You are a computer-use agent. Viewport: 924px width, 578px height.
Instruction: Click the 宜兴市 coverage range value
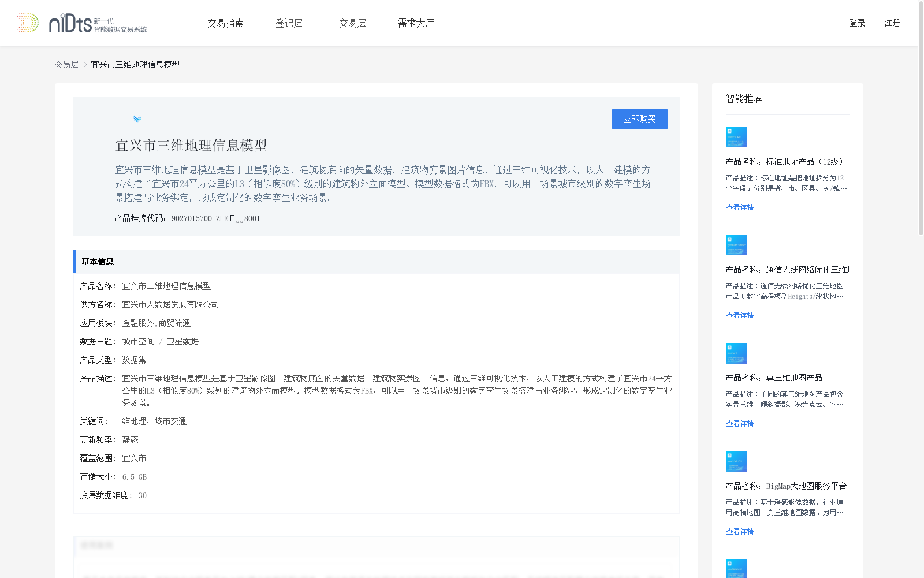(134, 458)
